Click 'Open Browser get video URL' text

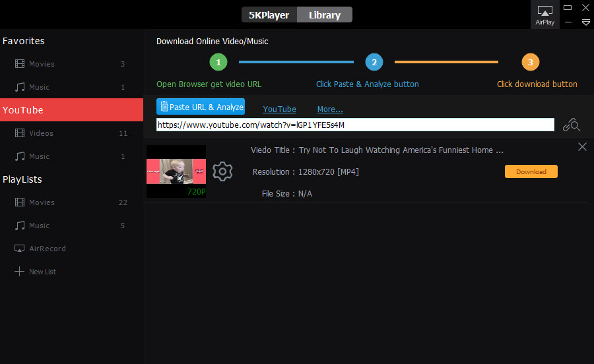click(x=209, y=84)
